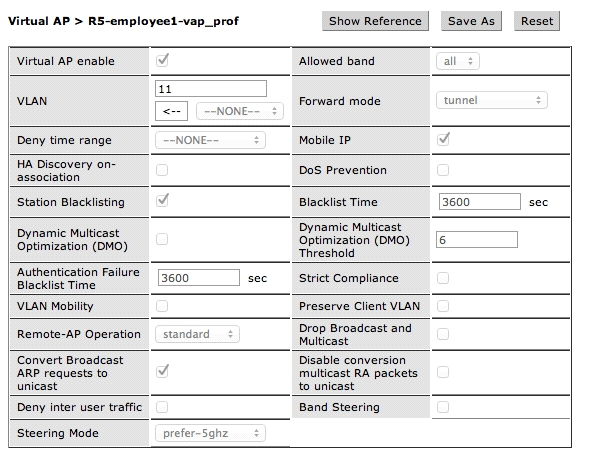Open the Forward mode tunnel dropdown
Viewport: 593px width, 469px height.
492,100
